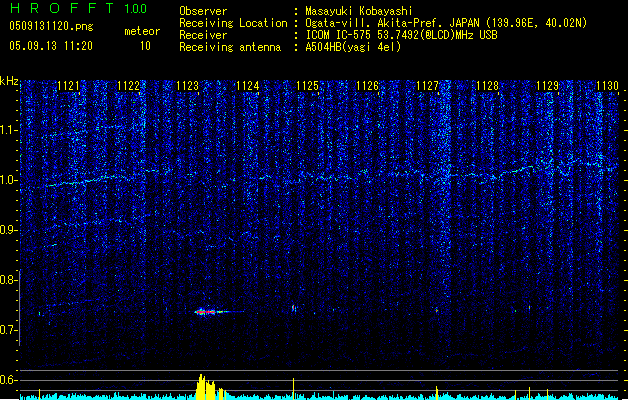Image resolution: width=629 pixels, height=400 pixels.
Task: Click the large yellow power burst below 1123
Action: click(x=211, y=387)
